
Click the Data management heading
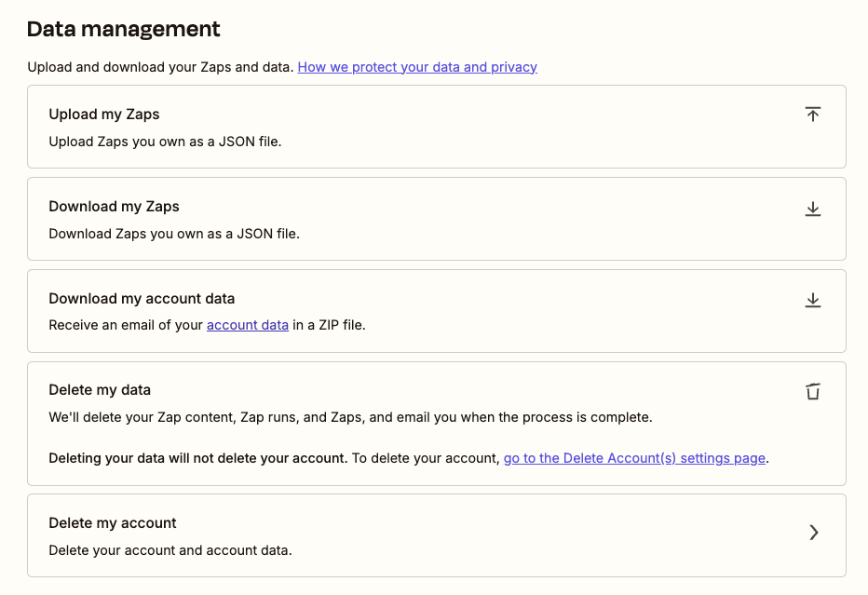(x=123, y=29)
